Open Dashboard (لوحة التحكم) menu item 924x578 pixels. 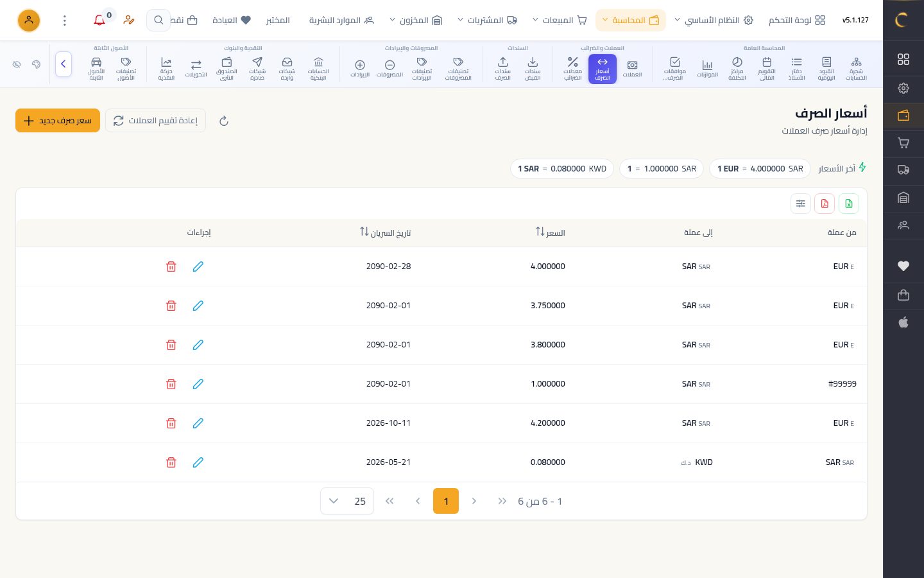[x=797, y=21]
